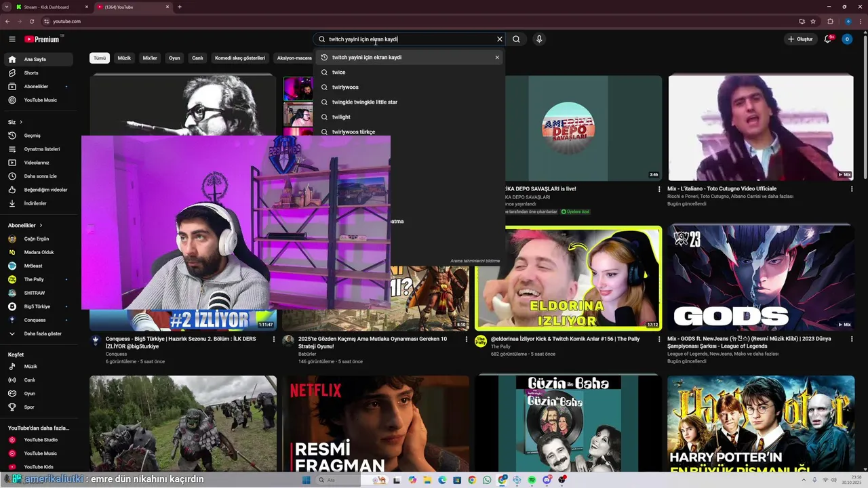Image resolution: width=868 pixels, height=488 pixels.
Task: Select the Oyun filter chip
Action: pos(174,58)
